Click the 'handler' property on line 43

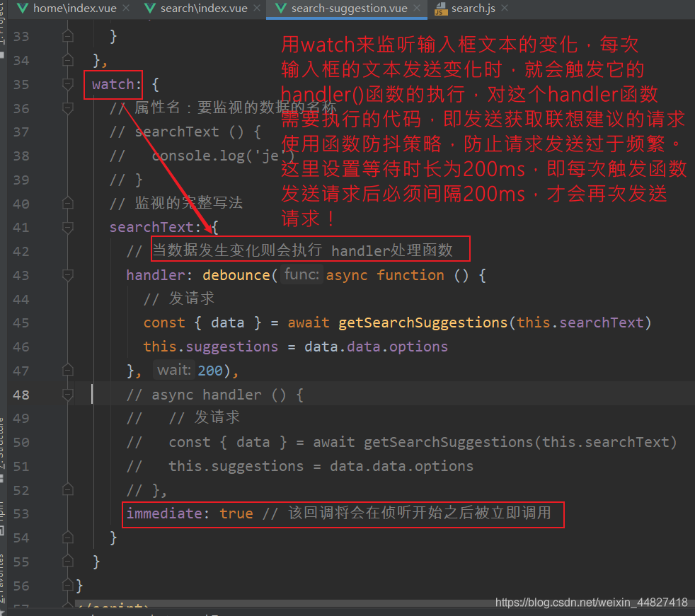pos(156,275)
